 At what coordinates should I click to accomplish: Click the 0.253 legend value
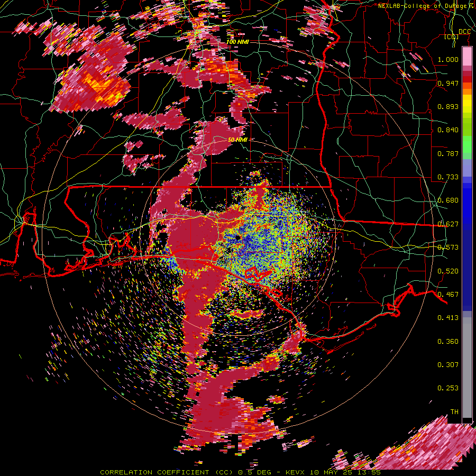click(x=448, y=388)
